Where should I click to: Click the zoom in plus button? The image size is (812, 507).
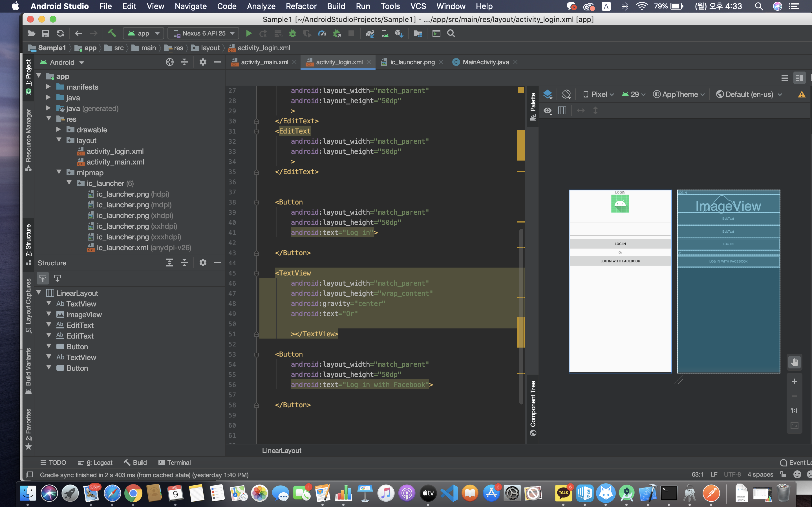coord(794,381)
